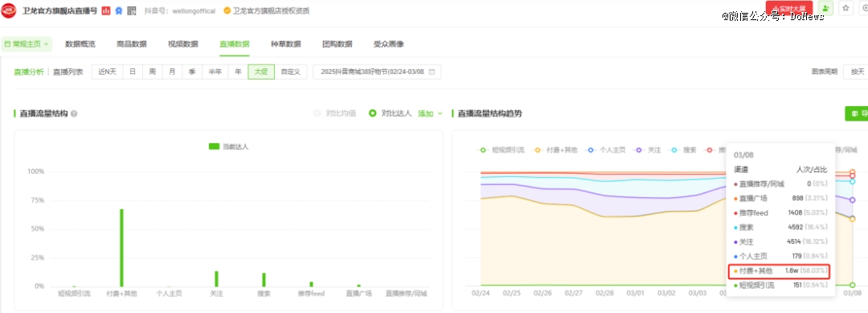868x313 pixels.
Task: Select the 自定义 time range
Action: (x=291, y=72)
